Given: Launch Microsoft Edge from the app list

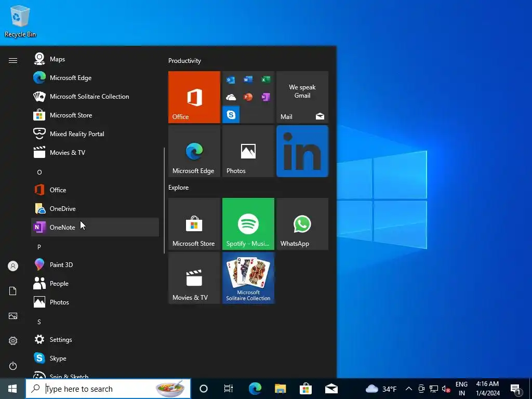Looking at the screenshot, I should [95, 78].
